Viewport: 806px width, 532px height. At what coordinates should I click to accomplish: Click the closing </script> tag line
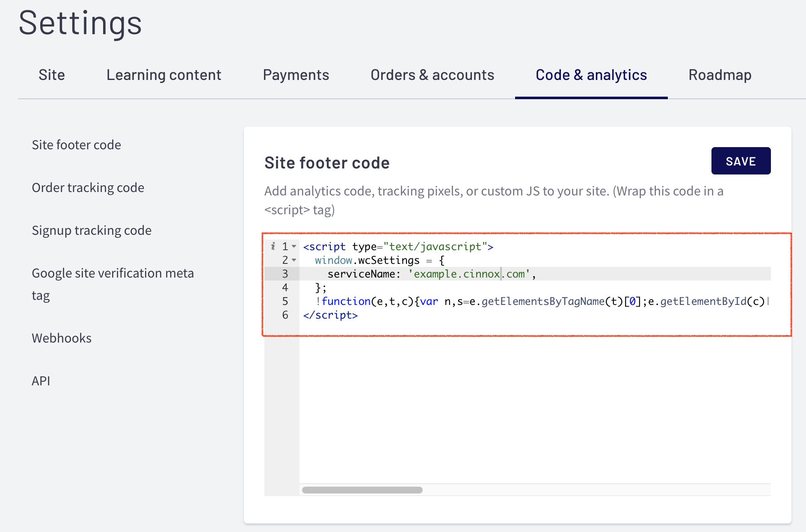point(330,315)
